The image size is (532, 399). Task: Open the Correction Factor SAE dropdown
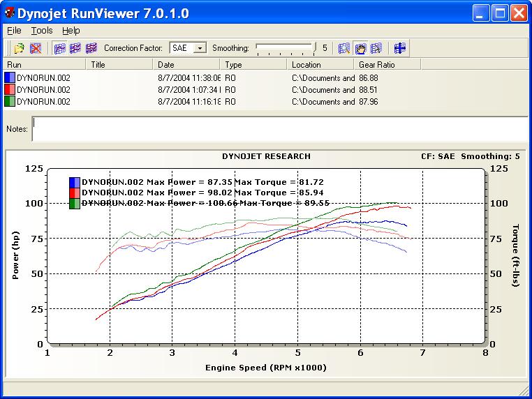point(200,48)
